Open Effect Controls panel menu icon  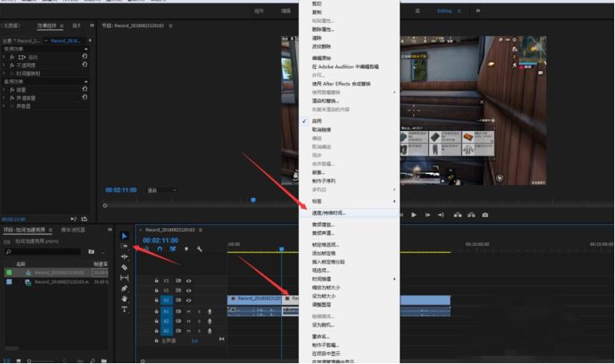point(61,26)
